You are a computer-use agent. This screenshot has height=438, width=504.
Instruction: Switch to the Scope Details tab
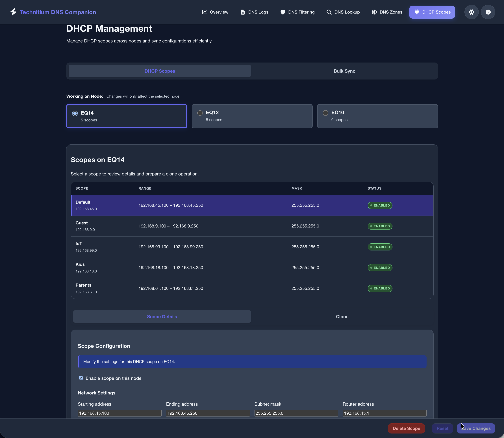(x=162, y=317)
